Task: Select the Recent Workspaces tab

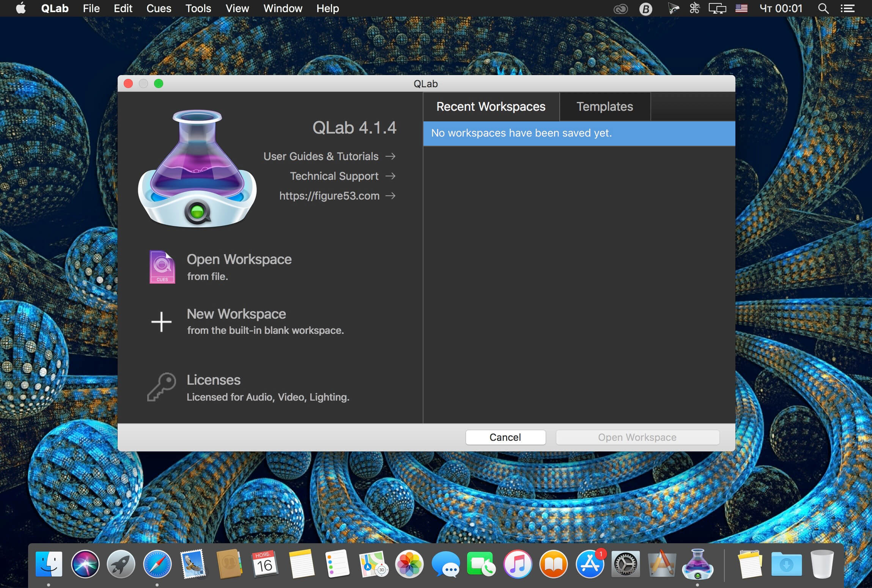Action: pos(491,106)
